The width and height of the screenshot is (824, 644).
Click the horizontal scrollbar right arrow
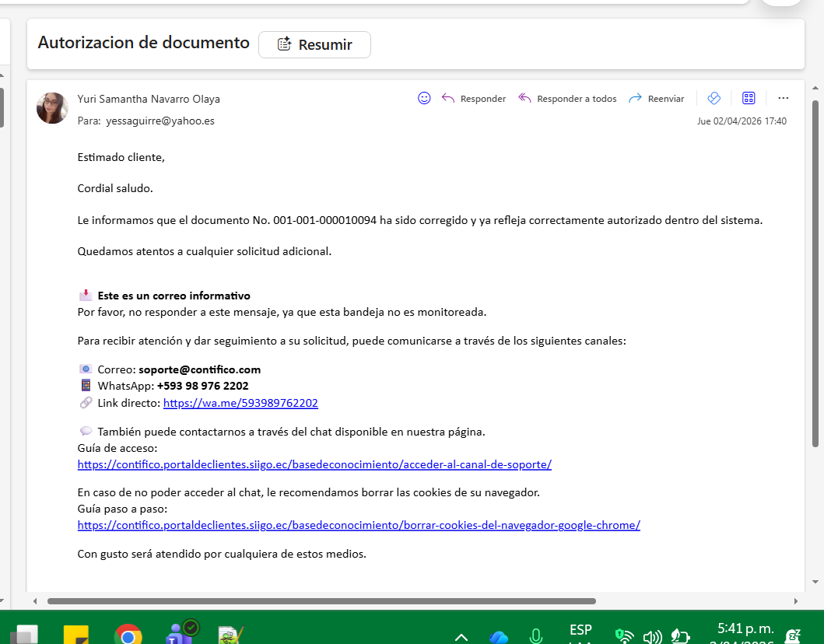click(x=796, y=601)
